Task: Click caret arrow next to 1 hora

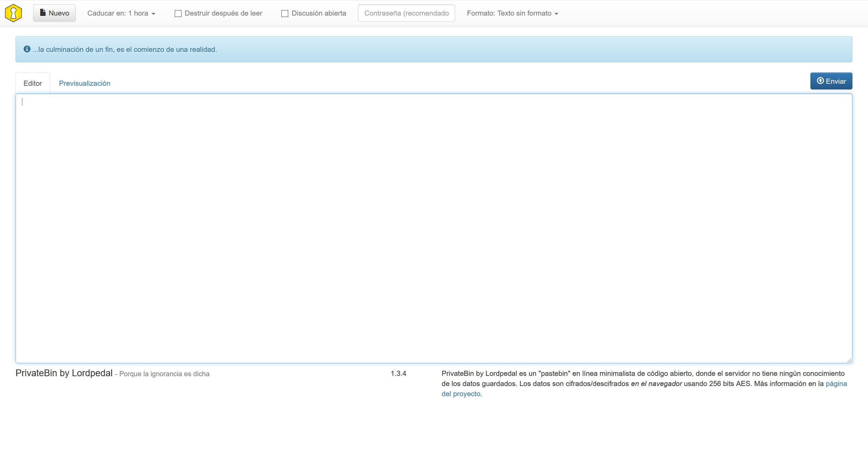Action: [x=153, y=14]
